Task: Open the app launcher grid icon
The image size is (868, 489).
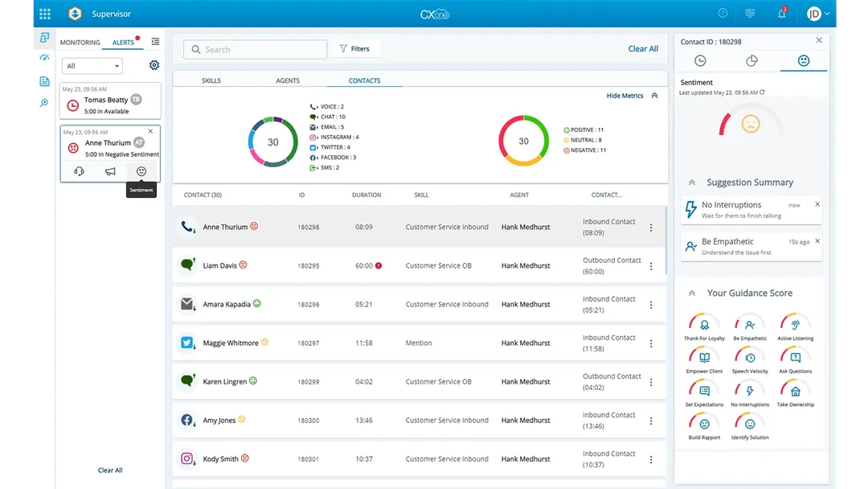Action: 45,14
